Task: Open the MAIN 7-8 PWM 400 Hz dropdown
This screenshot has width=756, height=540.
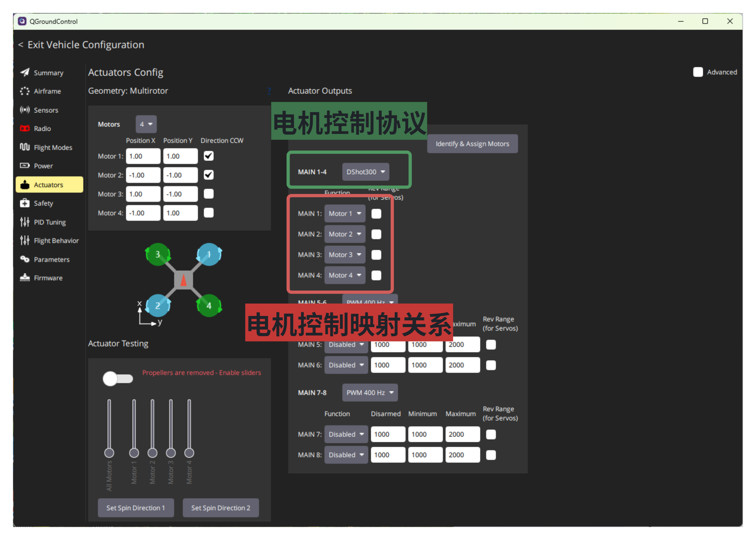Action: coord(370,393)
